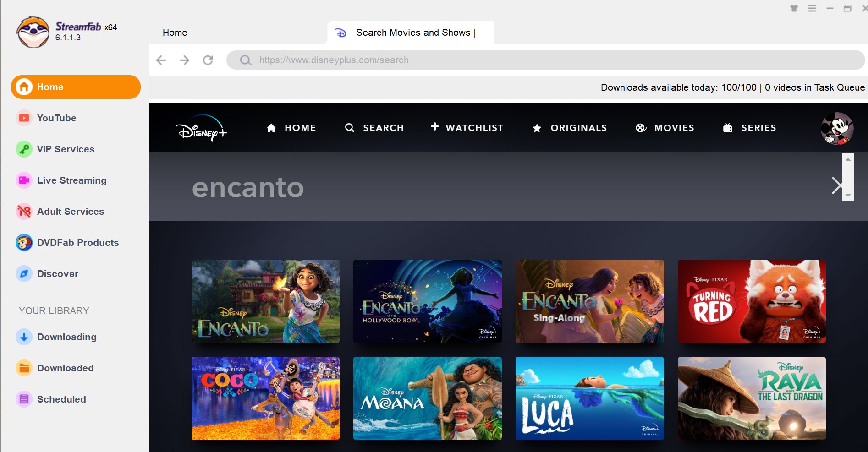Reload the page with refresh icon
The height and width of the screenshot is (452, 868).
pos(208,60)
